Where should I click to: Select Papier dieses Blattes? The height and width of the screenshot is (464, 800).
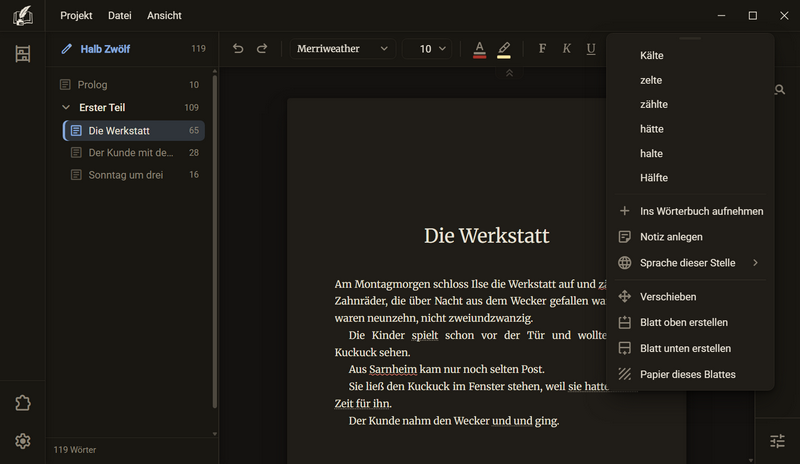point(690,374)
